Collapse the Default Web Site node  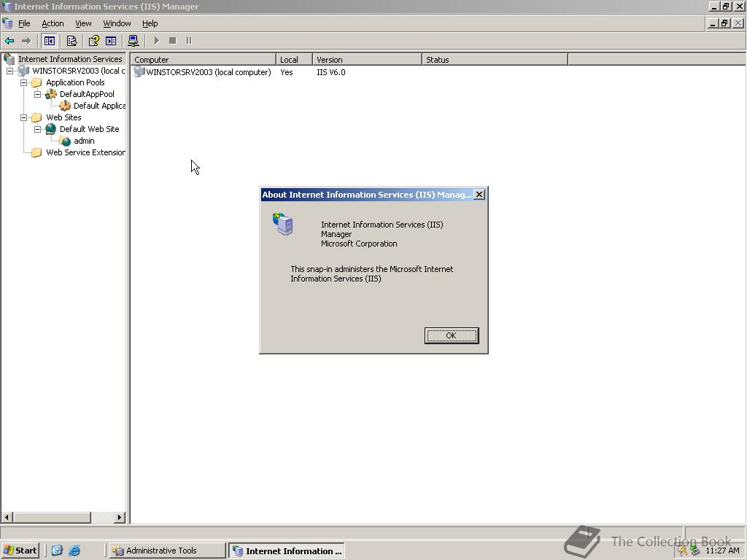[38, 129]
